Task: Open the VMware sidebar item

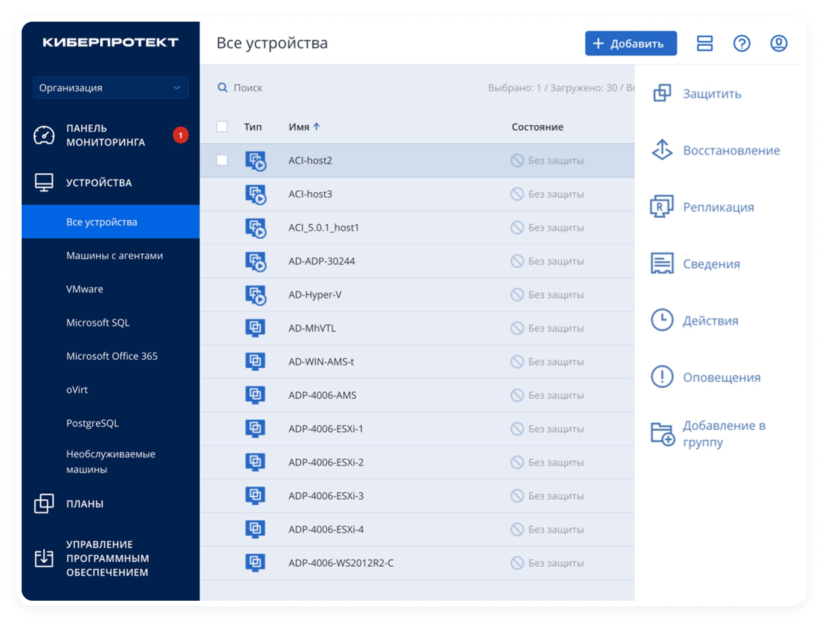Action: click(x=85, y=289)
